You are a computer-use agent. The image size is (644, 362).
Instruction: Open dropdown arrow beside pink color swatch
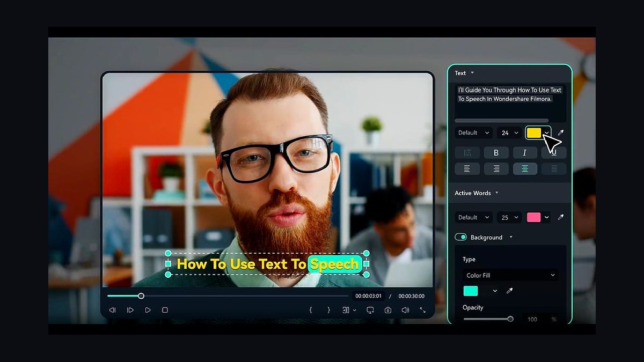[546, 217]
